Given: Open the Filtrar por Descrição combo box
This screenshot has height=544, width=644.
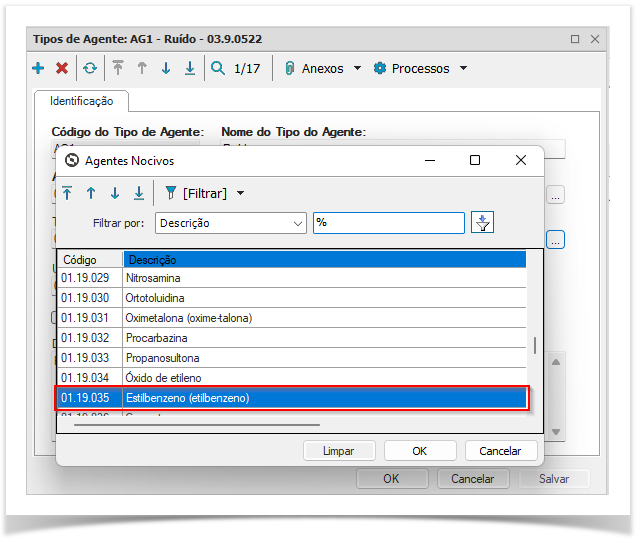Looking at the screenshot, I should [x=231, y=223].
